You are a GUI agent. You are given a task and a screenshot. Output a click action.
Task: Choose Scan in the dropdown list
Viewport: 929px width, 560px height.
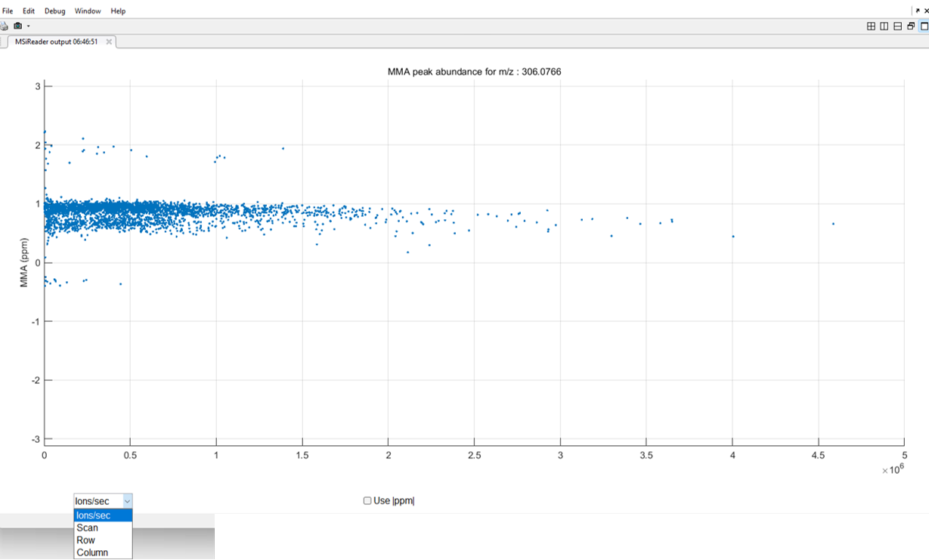[x=103, y=528]
